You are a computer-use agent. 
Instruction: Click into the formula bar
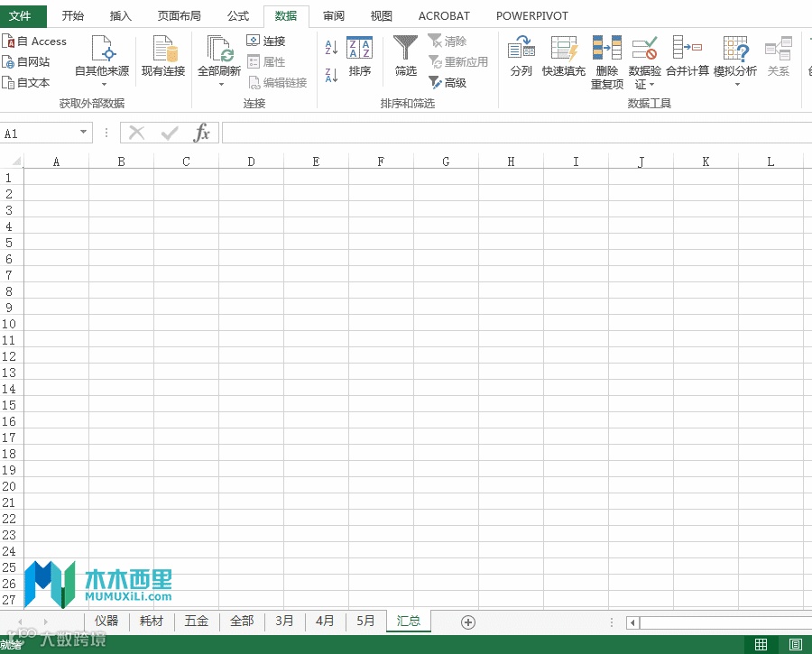click(x=517, y=134)
